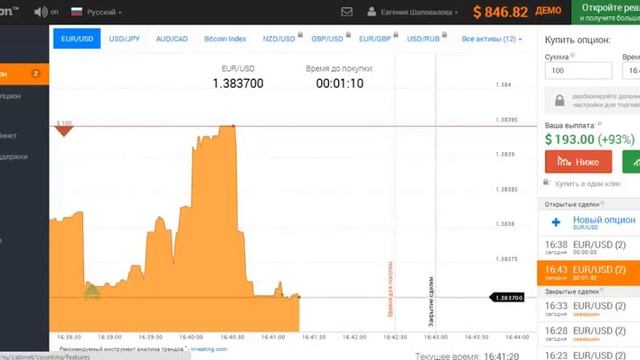This screenshot has width=640, height=360.
Task: Select the 16:38 EUR/USD open deal
Action: point(589,247)
